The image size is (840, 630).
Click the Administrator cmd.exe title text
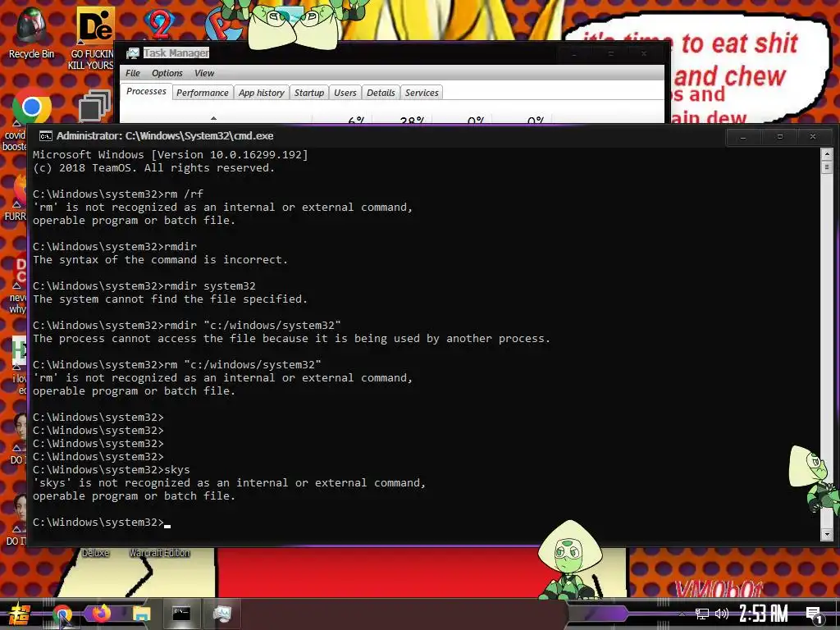pyautogui.click(x=165, y=136)
